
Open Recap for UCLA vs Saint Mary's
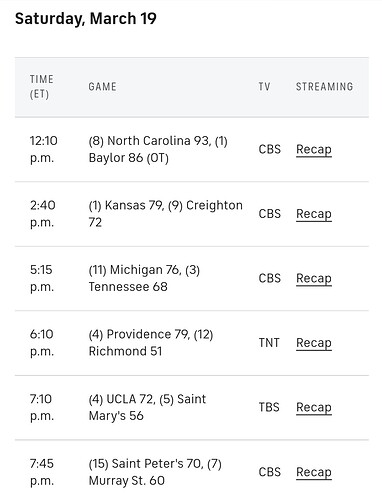pos(314,407)
